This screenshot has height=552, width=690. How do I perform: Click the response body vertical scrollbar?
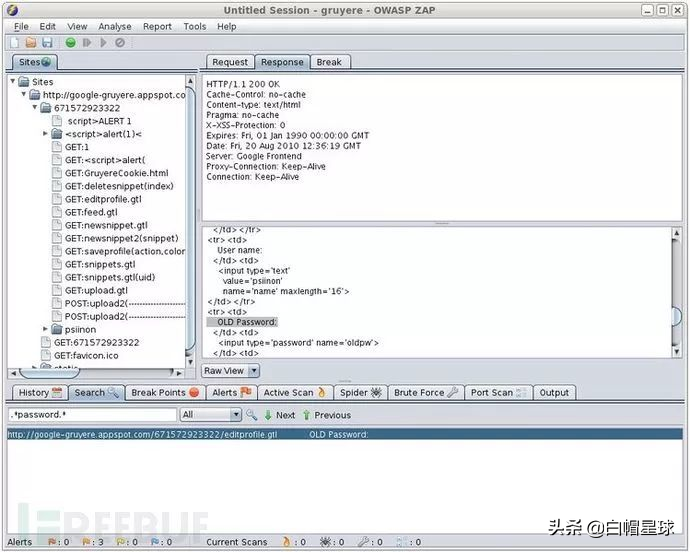676,293
